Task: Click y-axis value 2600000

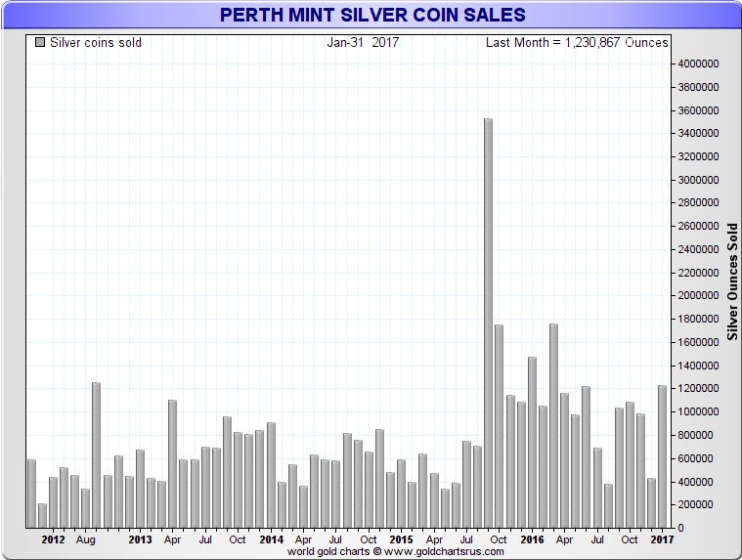Action: click(x=698, y=226)
